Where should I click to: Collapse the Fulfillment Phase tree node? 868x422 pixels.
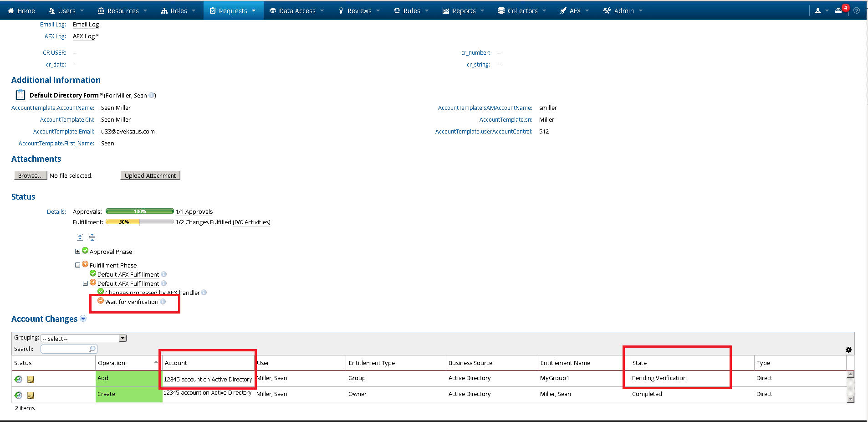coord(77,265)
